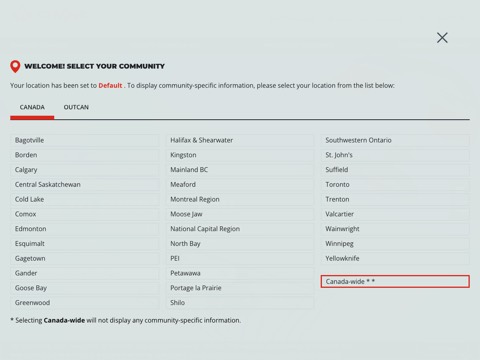
Task: Choose Cold Lake community
Action: (85, 199)
